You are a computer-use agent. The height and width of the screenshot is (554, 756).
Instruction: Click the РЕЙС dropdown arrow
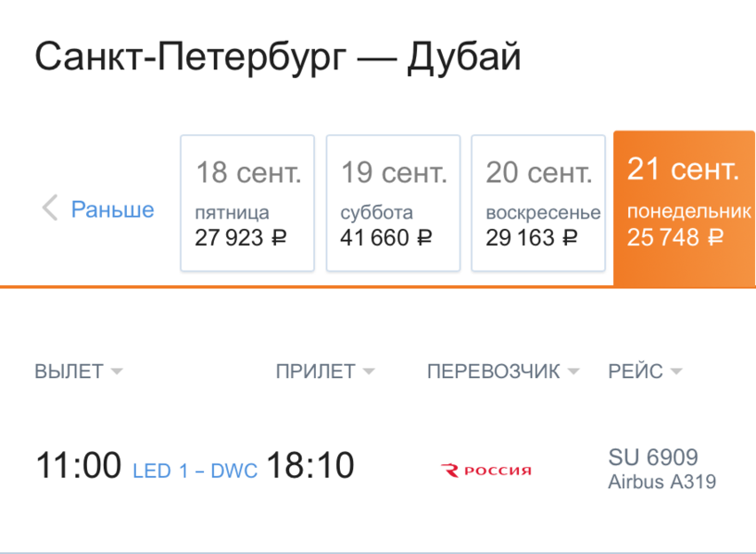click(676, 371)
